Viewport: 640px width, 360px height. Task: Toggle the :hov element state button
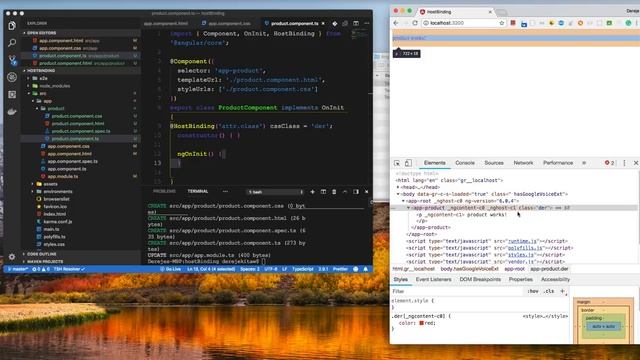coord(533,291)
